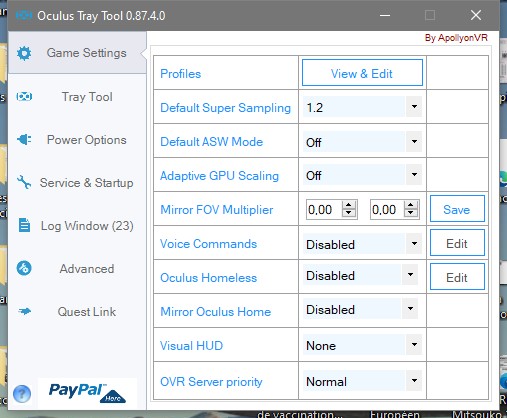Open the Mirror Oculus Home dropdown
507x418 pixels.
[x=410, y=309]
